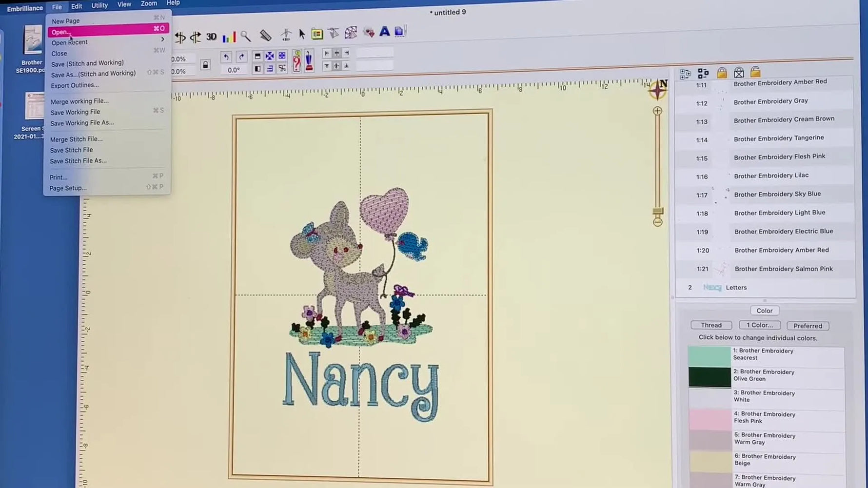Select the Nancy Letters object row

[x=765, y=288]
